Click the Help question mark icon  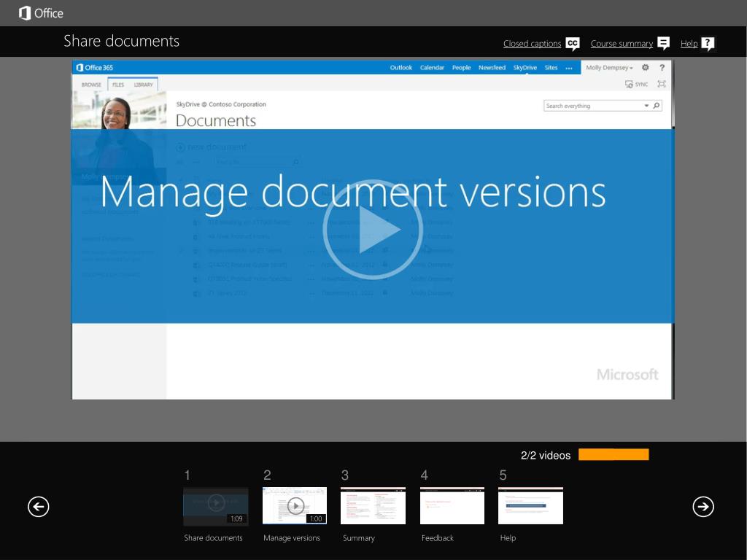pos(708,44)
